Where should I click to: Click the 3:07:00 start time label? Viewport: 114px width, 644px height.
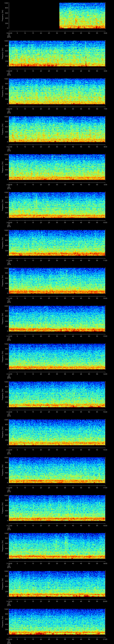(9, 147)
